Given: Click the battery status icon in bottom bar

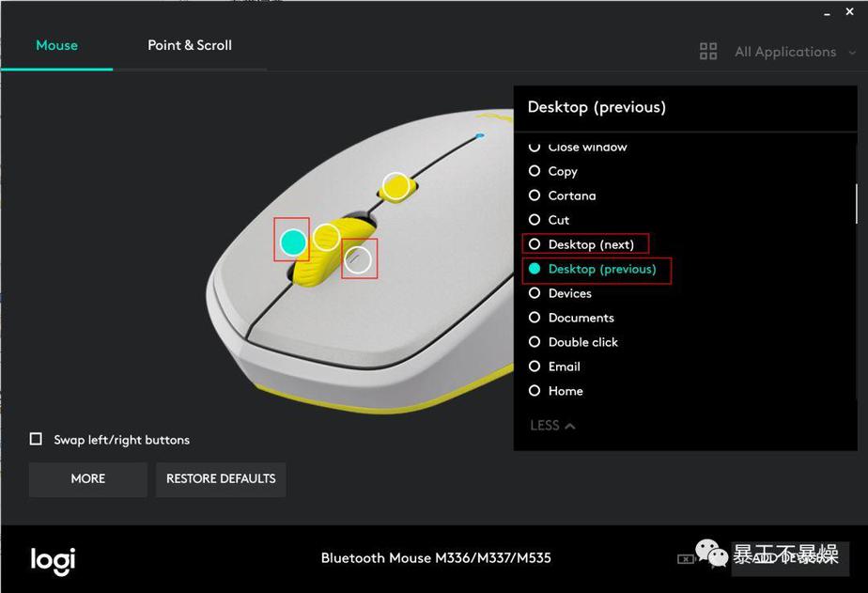Looking at the screenshot, I should 687,559.
